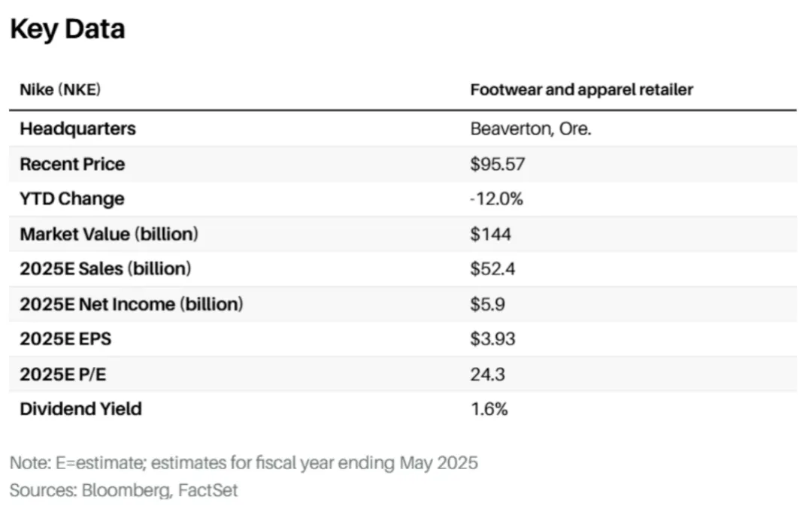
Task: Select the "Headquarters" row label
Action: coord(77,129)
